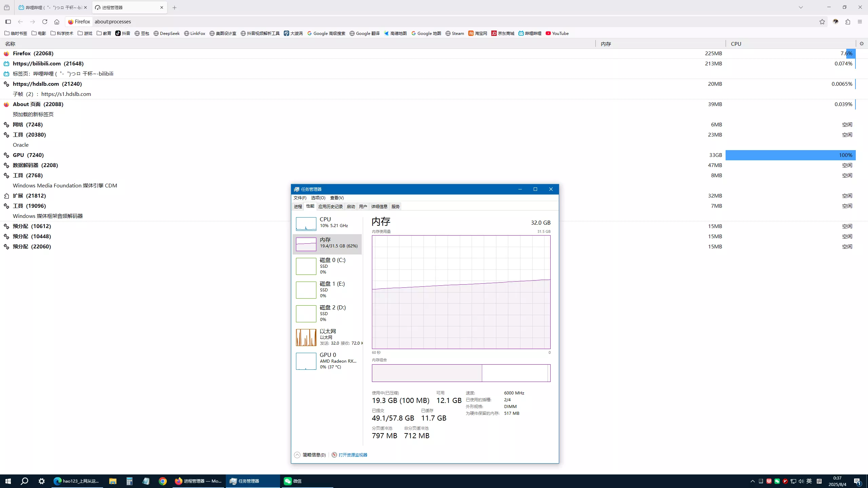Switch to the 进程 tab
Image resolution: width=868 pixels, height=488 pixels.
click(x=297, y=206)
